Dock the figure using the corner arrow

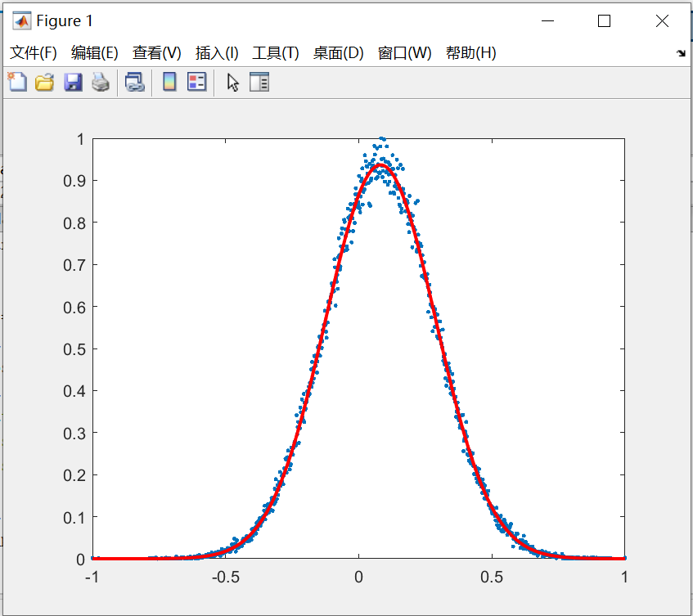681,53
